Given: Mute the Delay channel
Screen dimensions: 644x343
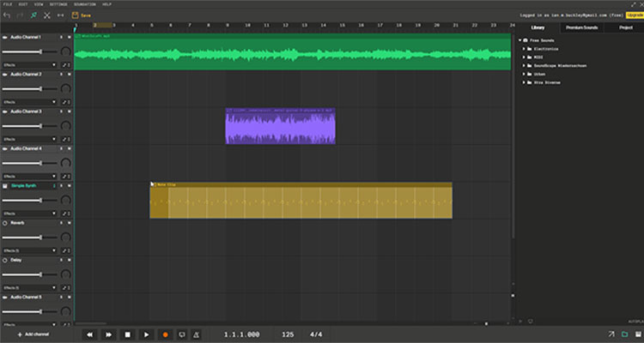Looking at the screenshot, I should (69, 260).
